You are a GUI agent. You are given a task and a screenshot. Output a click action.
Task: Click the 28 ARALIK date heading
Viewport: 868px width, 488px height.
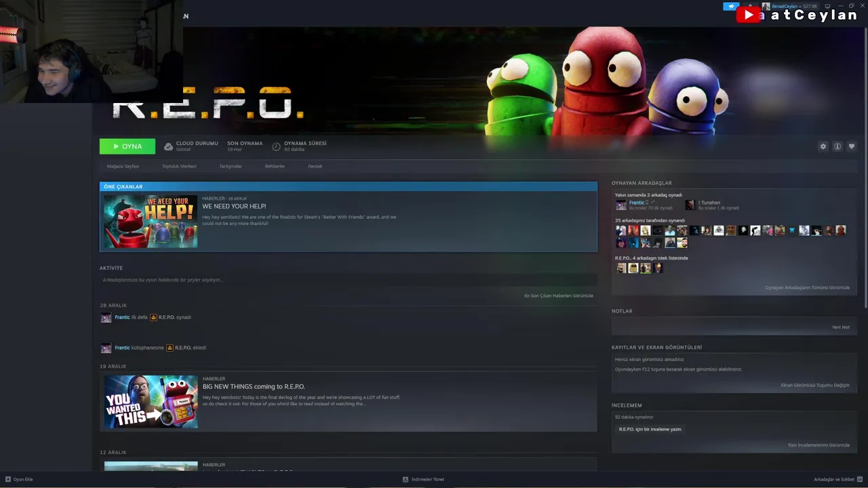point(113,306)
